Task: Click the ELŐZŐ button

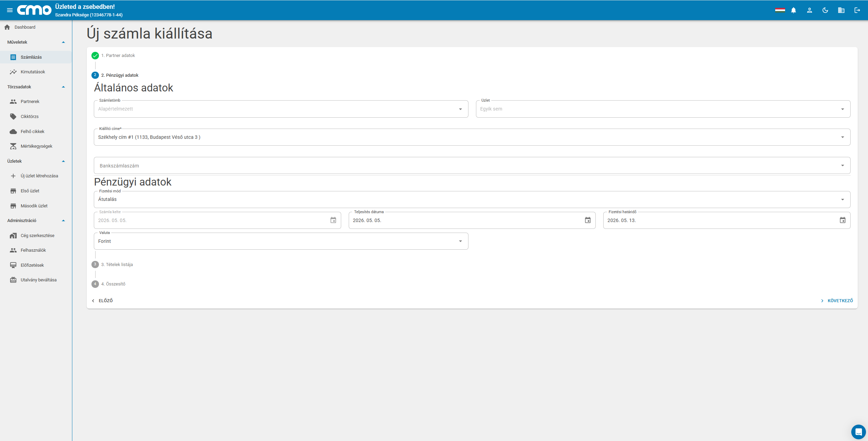Action: [x=102, y=301]
